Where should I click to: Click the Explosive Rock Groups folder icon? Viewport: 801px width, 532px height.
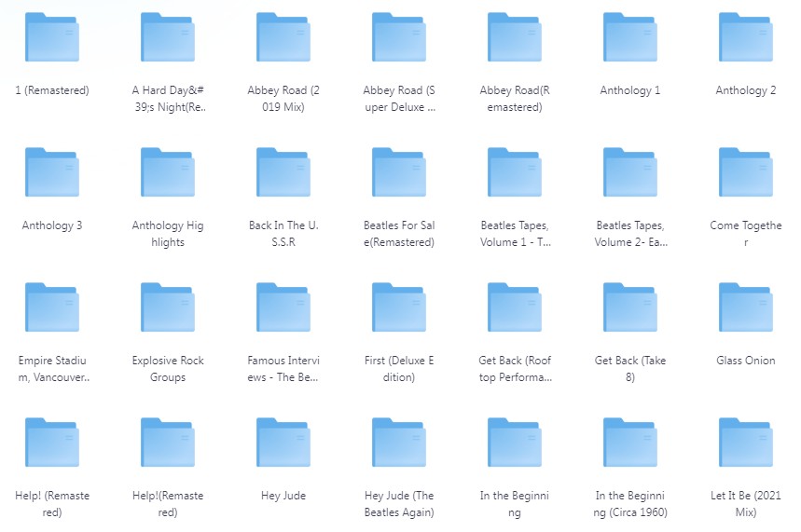pyautogui.click(x=168, y=308)
